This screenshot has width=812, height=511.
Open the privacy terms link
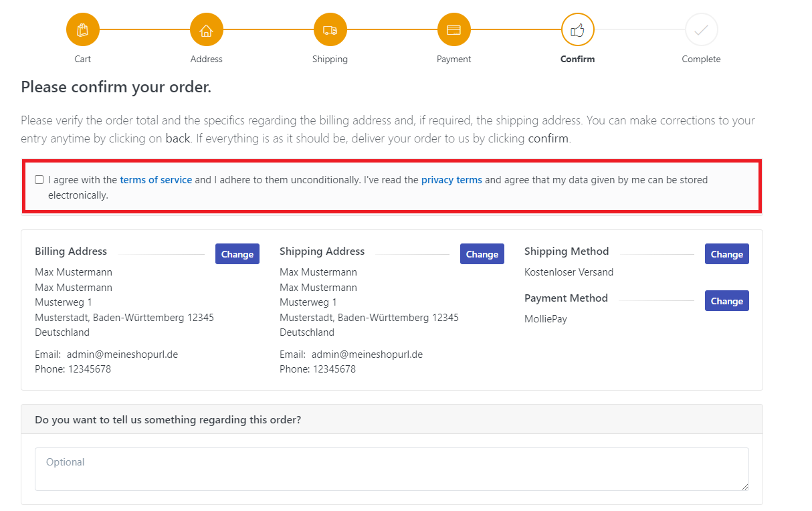pos(451,180)
